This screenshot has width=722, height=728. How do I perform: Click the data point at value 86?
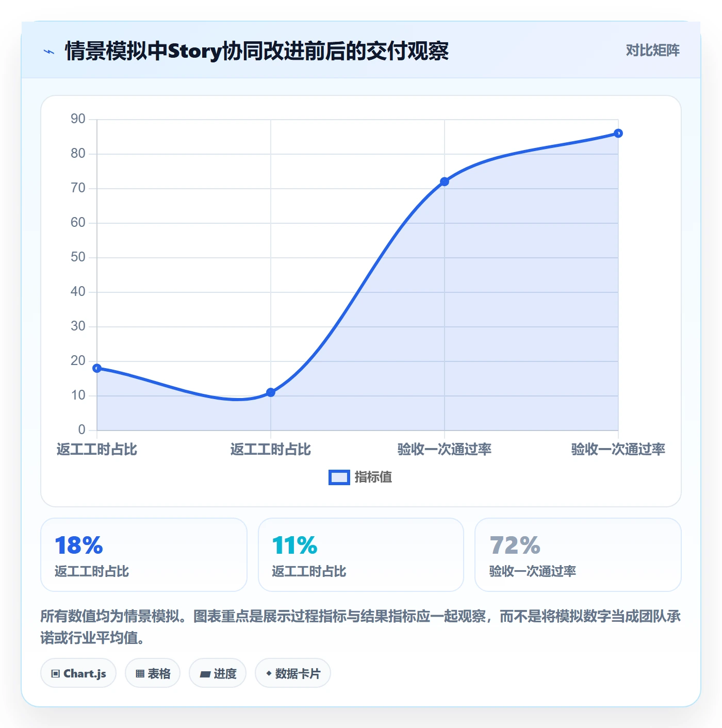tap(618, 134)
